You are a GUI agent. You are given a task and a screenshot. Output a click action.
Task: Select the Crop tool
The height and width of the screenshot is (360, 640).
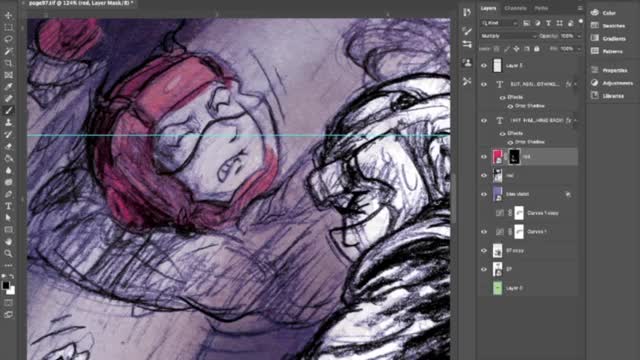(x=8, y=63)
